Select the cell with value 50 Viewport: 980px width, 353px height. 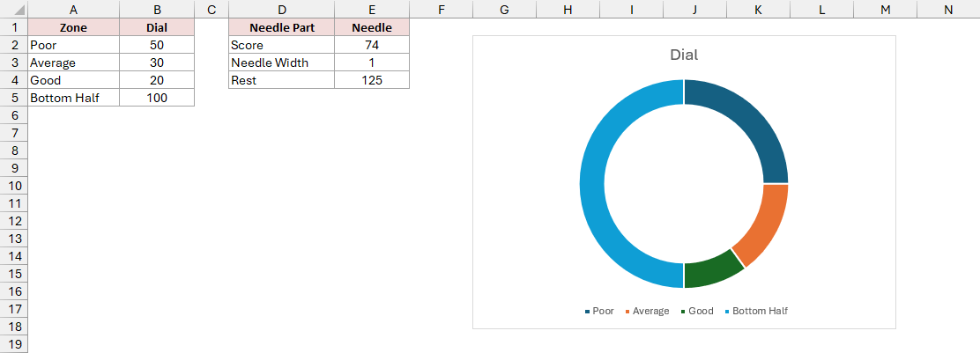pyautogui.click(x=157, y=45)
